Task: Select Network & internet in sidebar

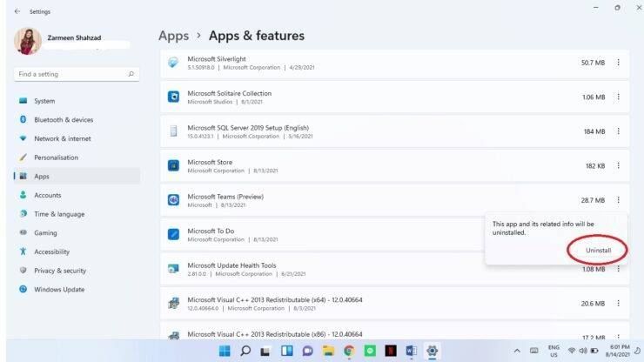Action: (x=77, y=138)
